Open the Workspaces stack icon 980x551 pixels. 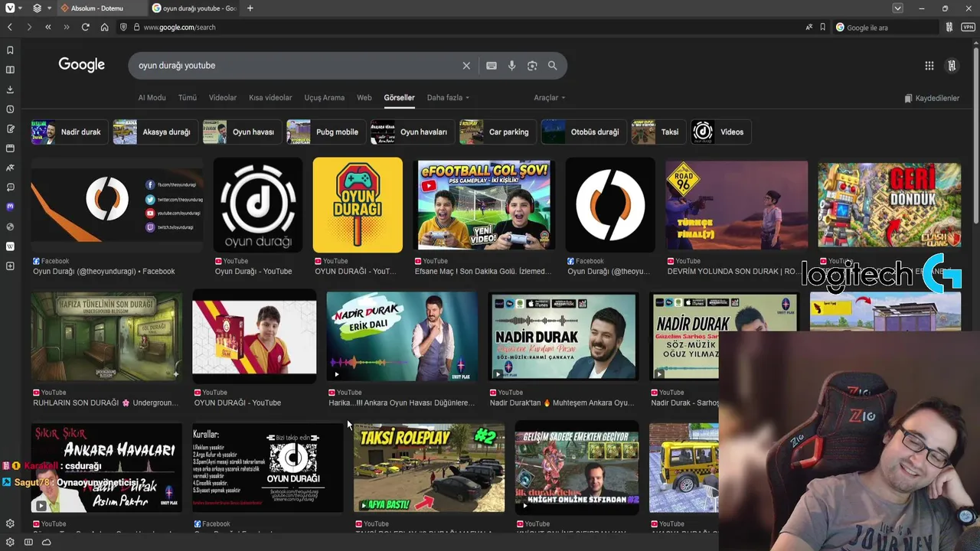37,8
